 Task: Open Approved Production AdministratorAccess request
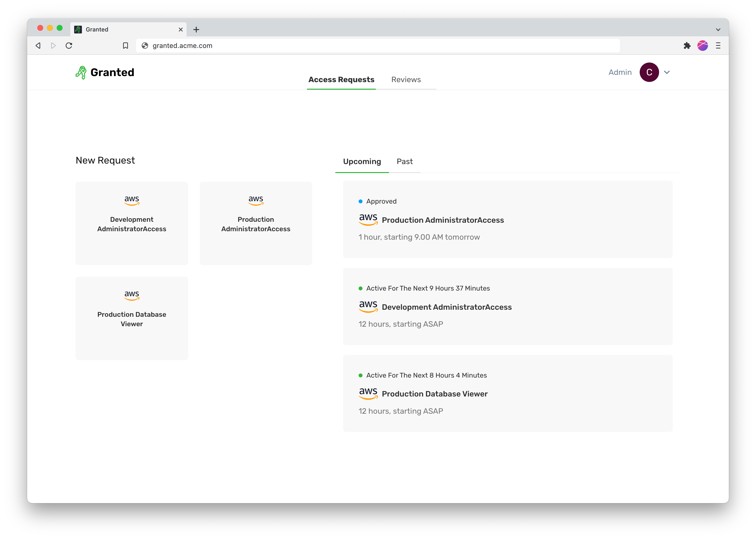pyautogui.click(x=507, y=219)
